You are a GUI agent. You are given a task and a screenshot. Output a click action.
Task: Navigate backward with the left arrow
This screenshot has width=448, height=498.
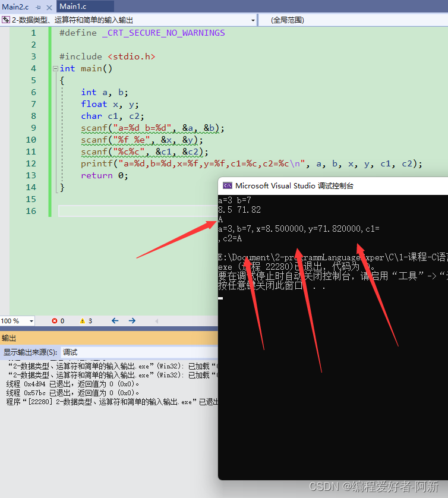tap(115, 321)
